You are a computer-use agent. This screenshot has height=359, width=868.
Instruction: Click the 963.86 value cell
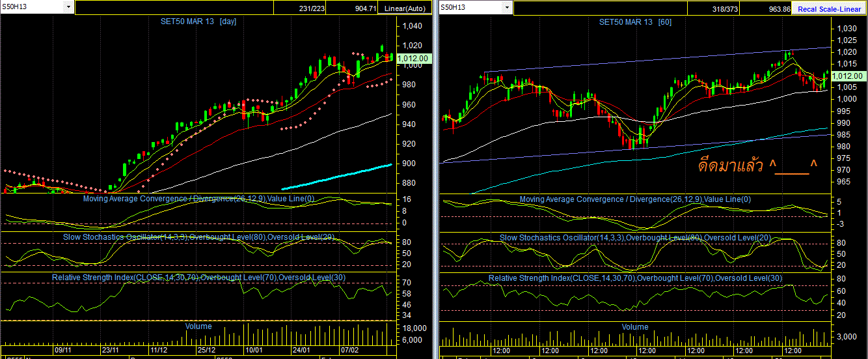[x=766, y=8]
